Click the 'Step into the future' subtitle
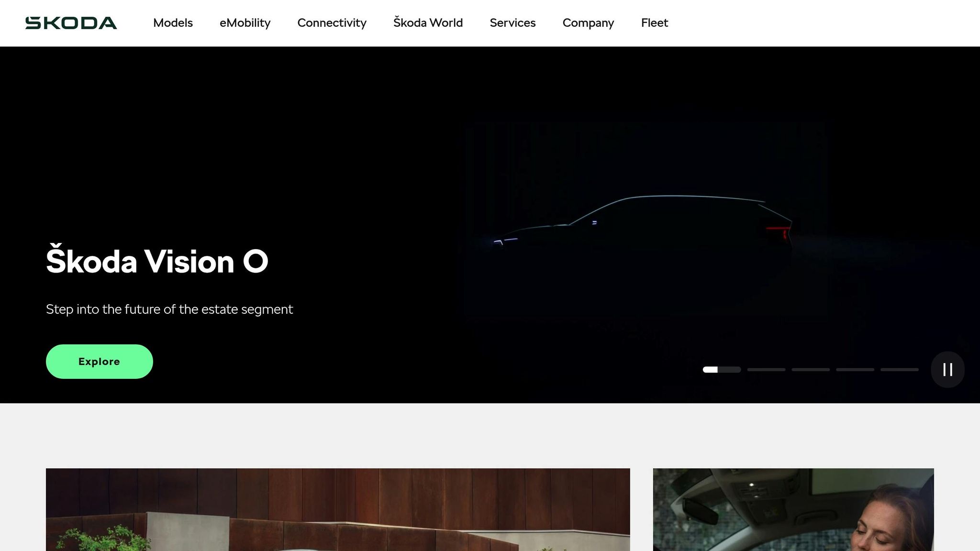980x551 pixels. point(169,309)
